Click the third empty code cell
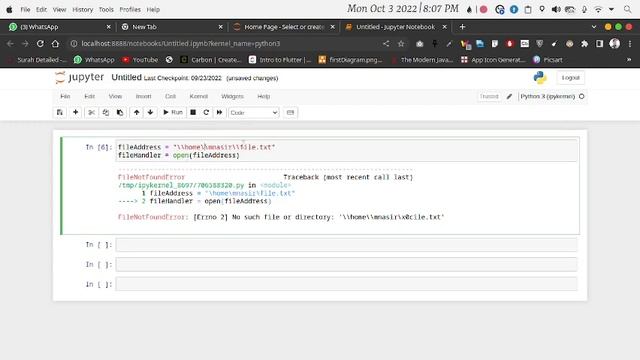 pos(347,284)
